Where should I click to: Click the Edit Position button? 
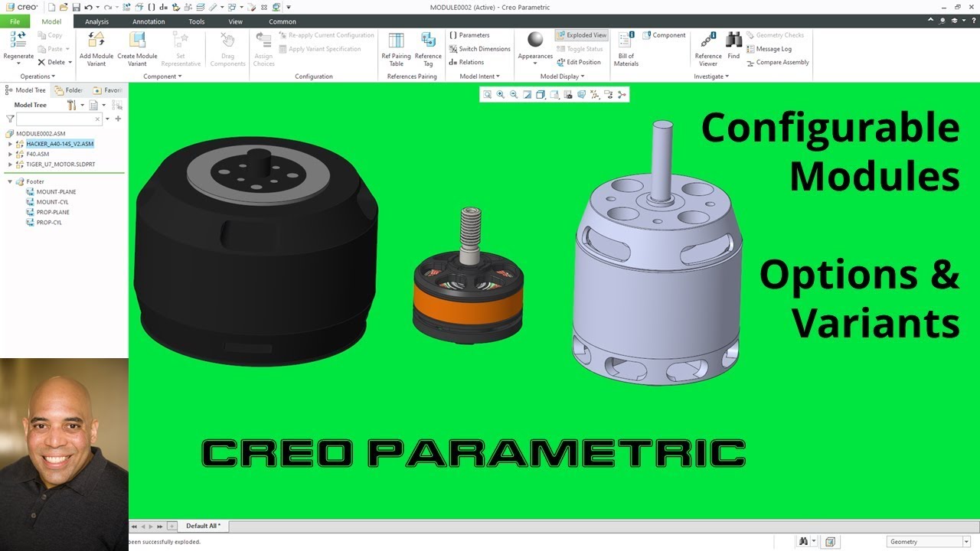(579, 63)
